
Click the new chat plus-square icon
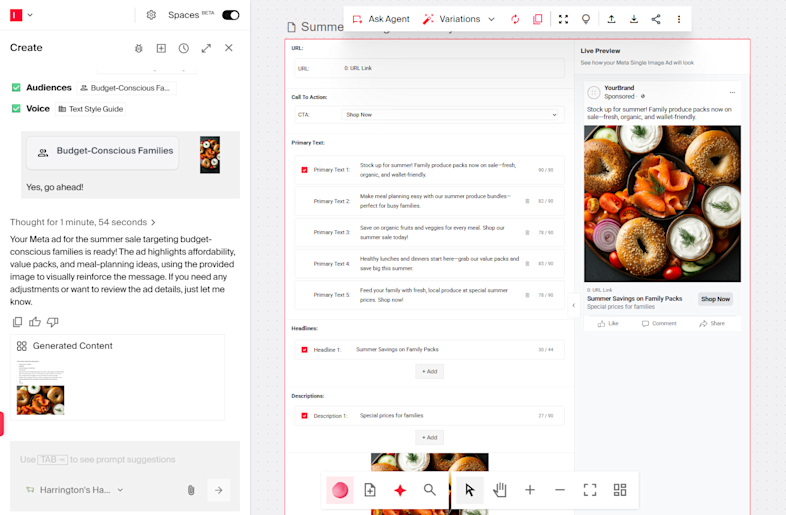pyautogui.click(x=161, y=48)
